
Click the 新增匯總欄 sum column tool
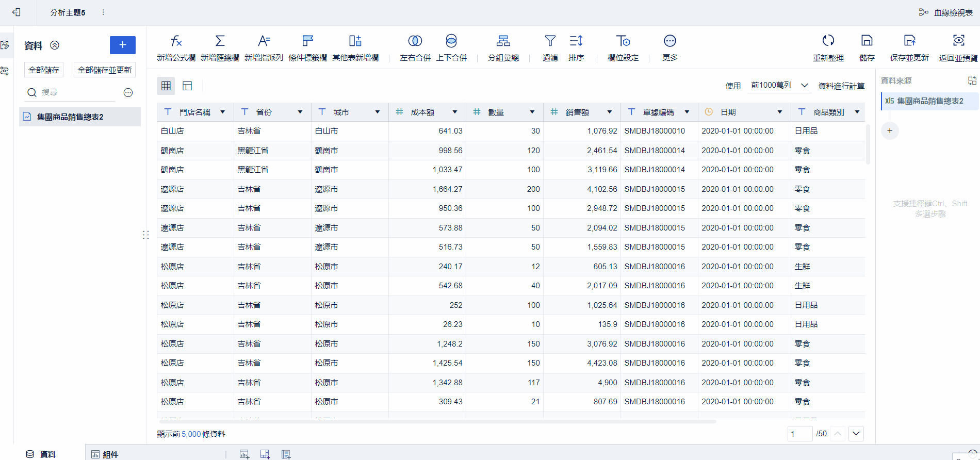[x=220, y=47]
